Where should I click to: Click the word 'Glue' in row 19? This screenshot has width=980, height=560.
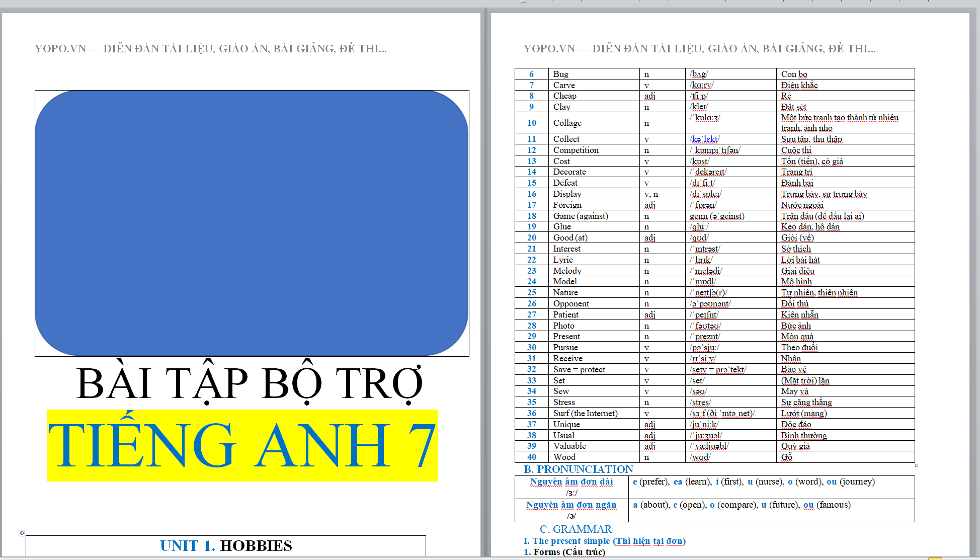[x=562, y=227]
